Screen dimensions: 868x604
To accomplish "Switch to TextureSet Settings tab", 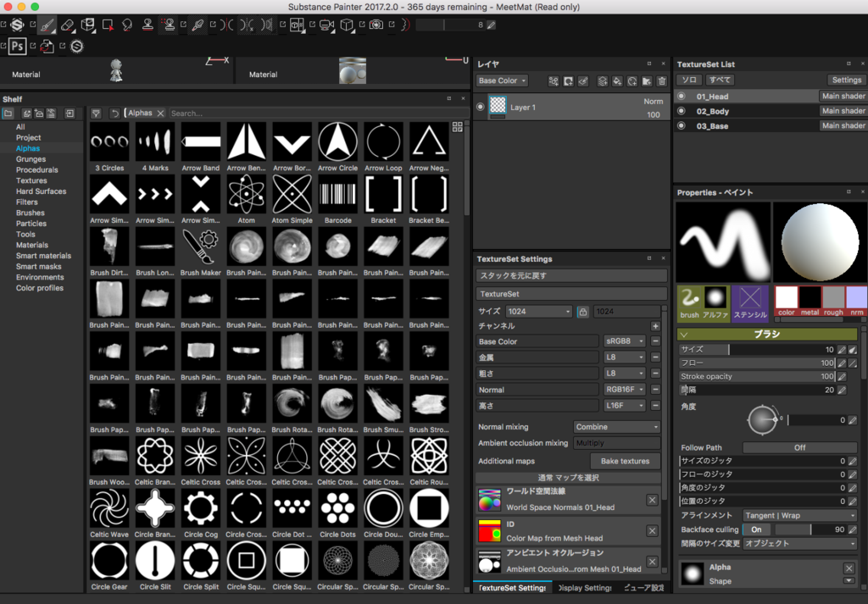I will point(513,588).
